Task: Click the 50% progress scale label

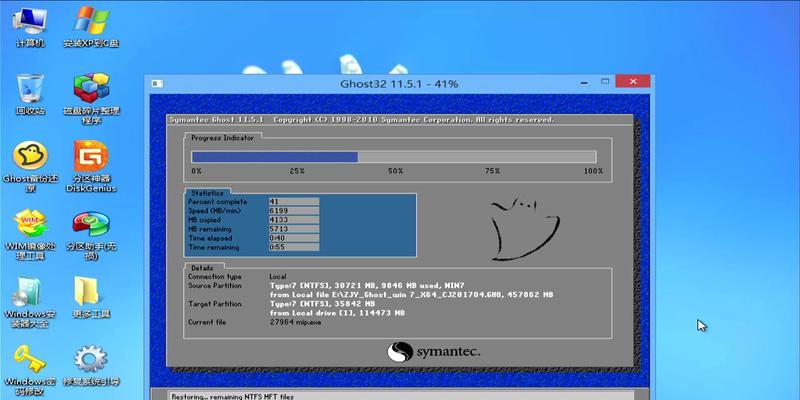Action: click(395, 171)
